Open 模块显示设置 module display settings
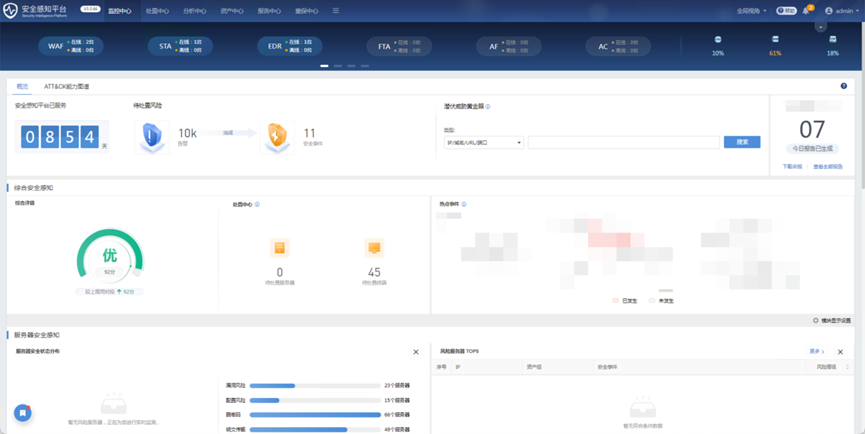865x434 pixels. (832, 320)
